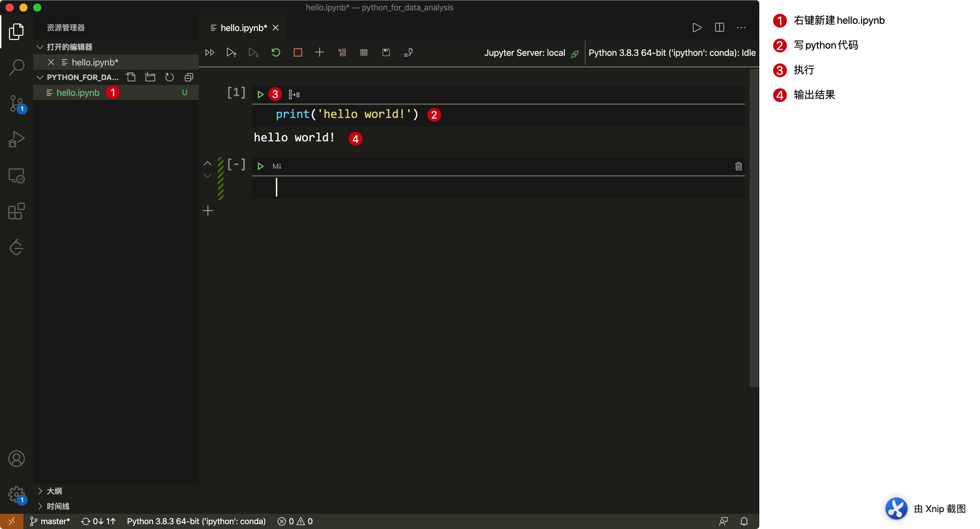Click Run All Cells in notebook toolbar
This screenshot has width=980, height=529.
click(x=210, y=52)
